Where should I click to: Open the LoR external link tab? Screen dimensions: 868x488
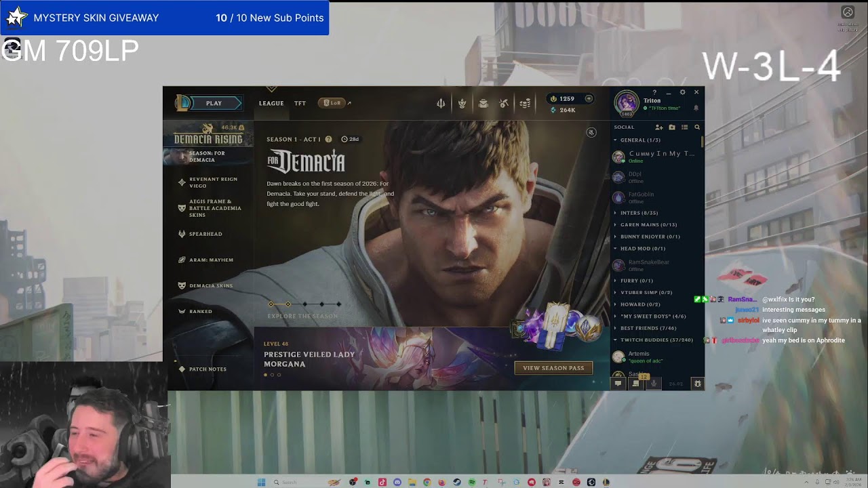(x=334, y=103)
